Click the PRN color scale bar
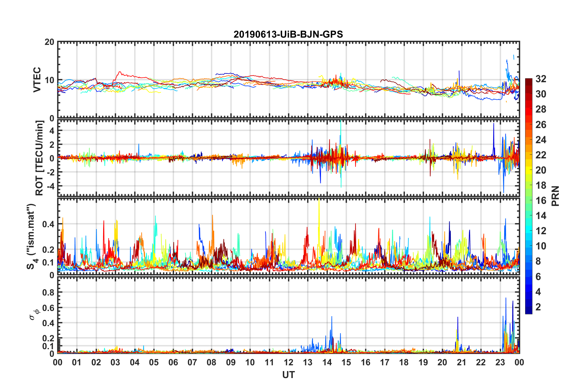577x392 pixels. tap(529, 196)
